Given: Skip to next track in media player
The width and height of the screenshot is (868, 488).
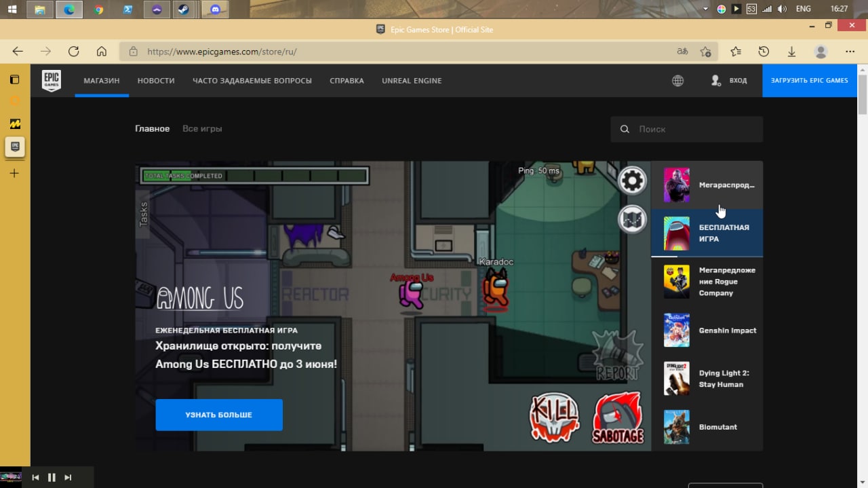Looking at the screenshot, I should 68,478.
